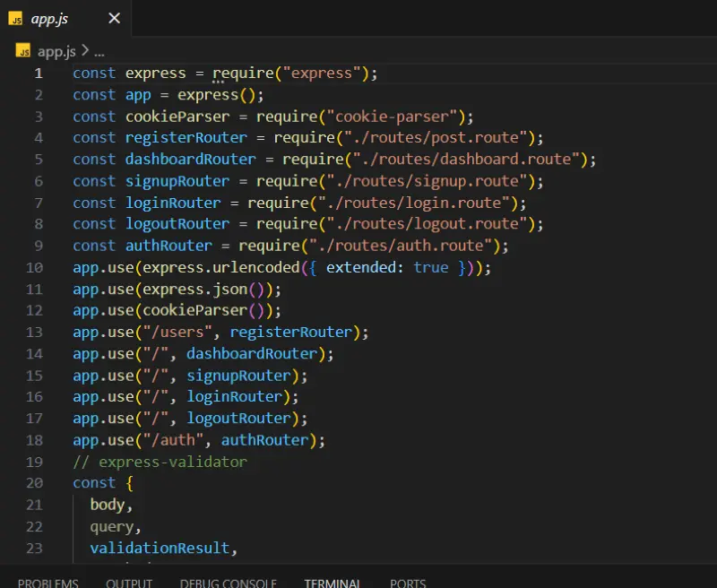Screen dimensions: 717x588
Task: Click line number 18 in the gutter
Action: click(34, 439)
